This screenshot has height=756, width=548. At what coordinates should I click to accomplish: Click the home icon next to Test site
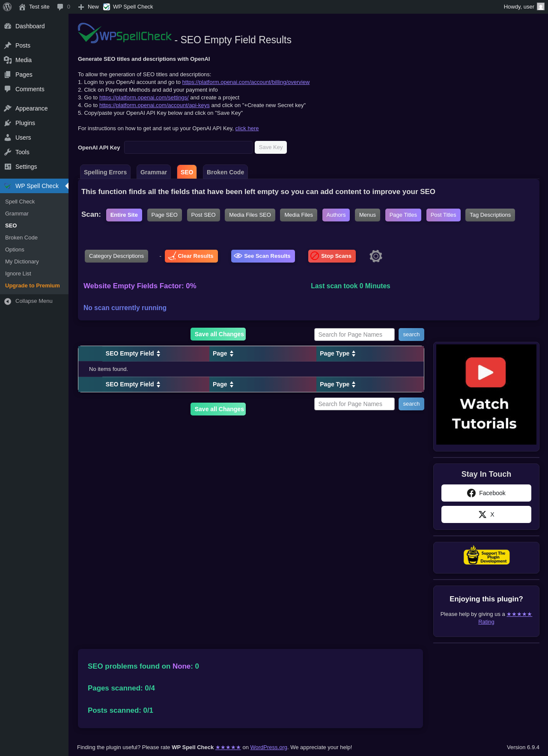(22, 7)
